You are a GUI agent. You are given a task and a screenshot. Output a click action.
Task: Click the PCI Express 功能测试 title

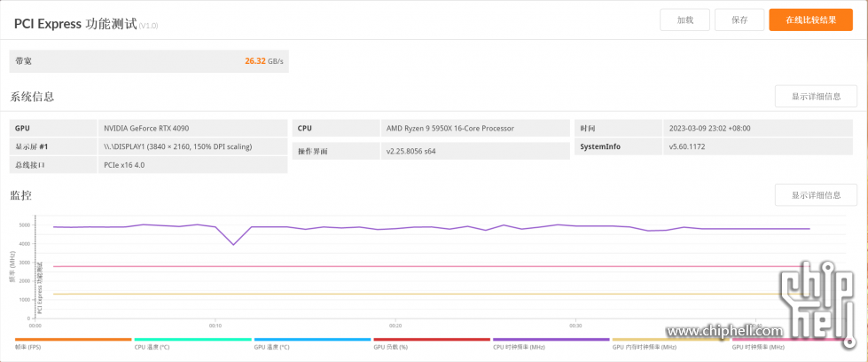[74, 24]
